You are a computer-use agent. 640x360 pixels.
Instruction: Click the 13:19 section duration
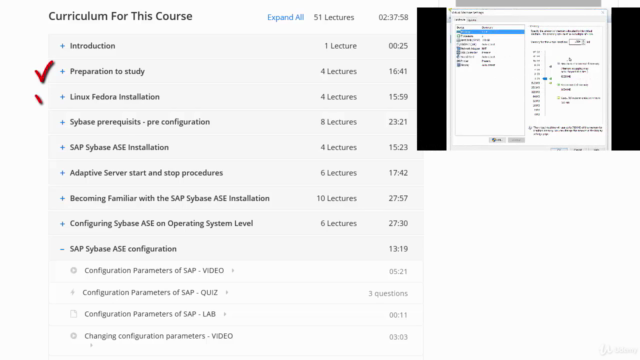click(x=398, y=249)
